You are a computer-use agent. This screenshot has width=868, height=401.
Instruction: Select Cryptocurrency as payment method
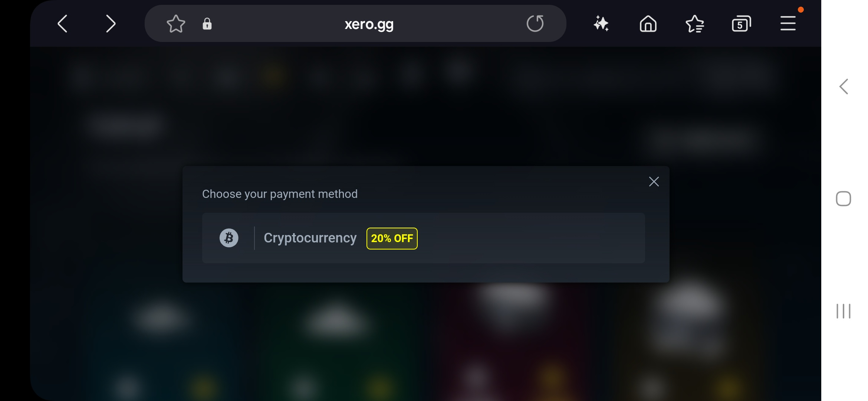click(310, 238)
